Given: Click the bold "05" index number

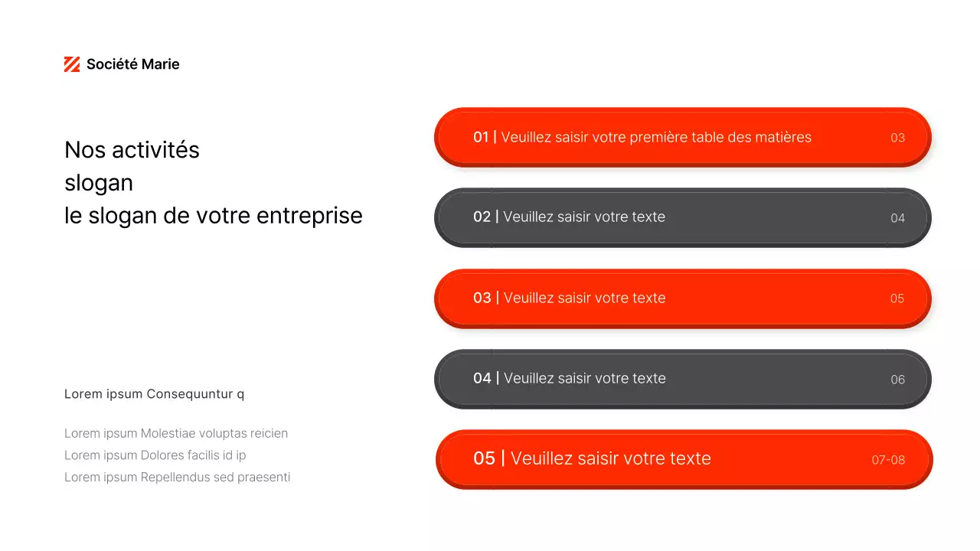Looking at the screenshot, I should coord(484,458).
